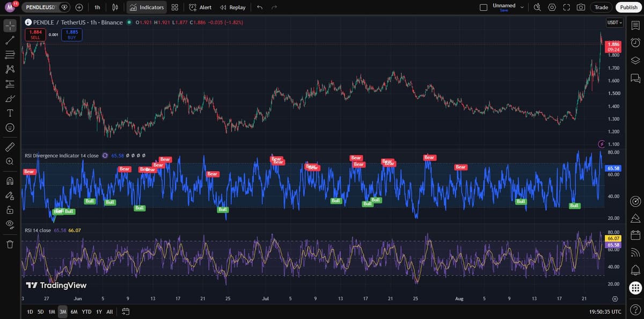Image resolution: width=644 pixels, height=319 pixels.
Task: Open the alerts clock panel
Action: click(x=635, y=42)
